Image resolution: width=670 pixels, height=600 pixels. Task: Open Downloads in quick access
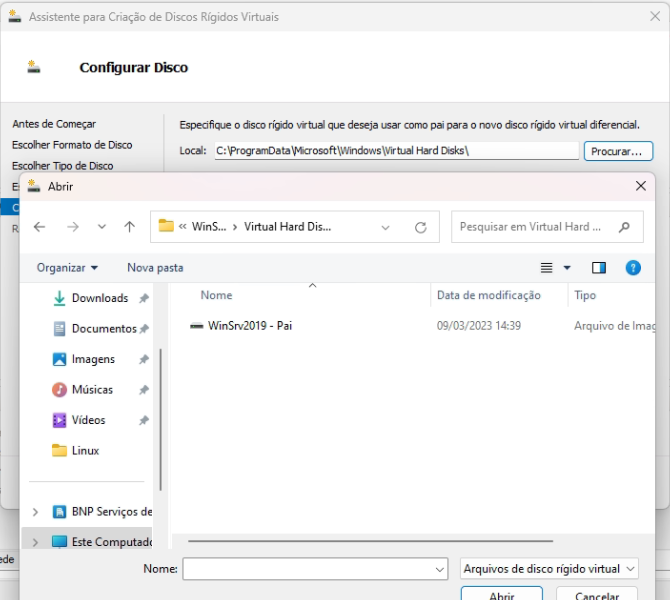coord(99,298)
